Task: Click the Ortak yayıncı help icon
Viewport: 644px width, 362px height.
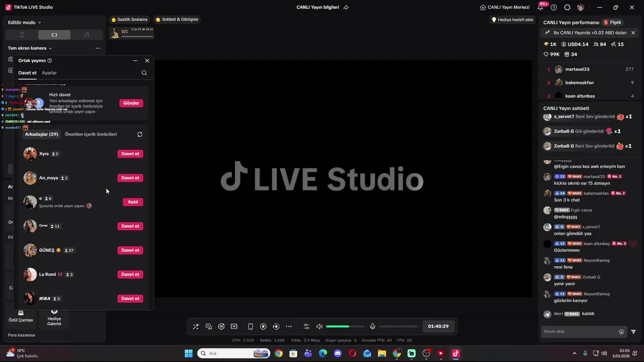Action: point(49,60)
